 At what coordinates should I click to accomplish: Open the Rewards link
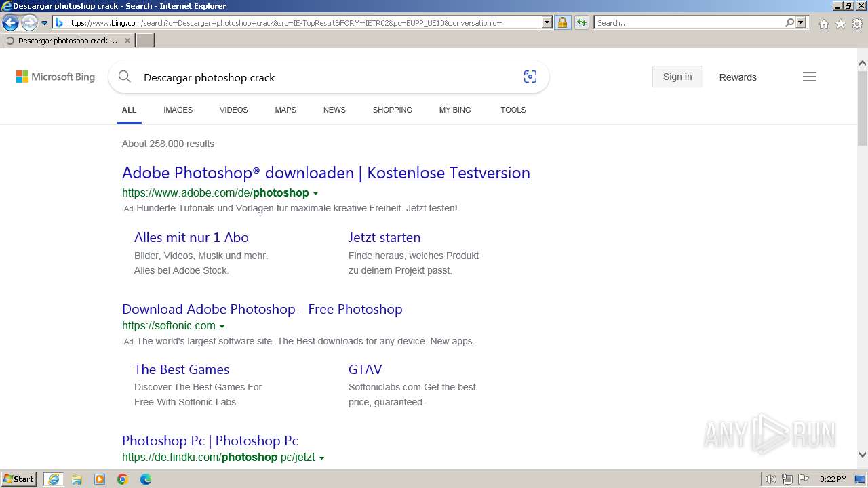click(x=738, y=77)
